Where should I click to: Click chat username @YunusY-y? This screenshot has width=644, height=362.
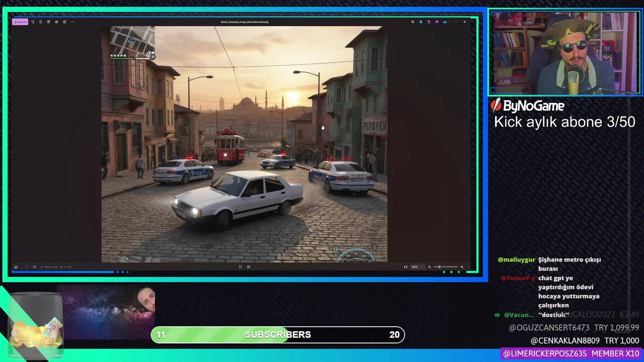[x=518, y=278]
